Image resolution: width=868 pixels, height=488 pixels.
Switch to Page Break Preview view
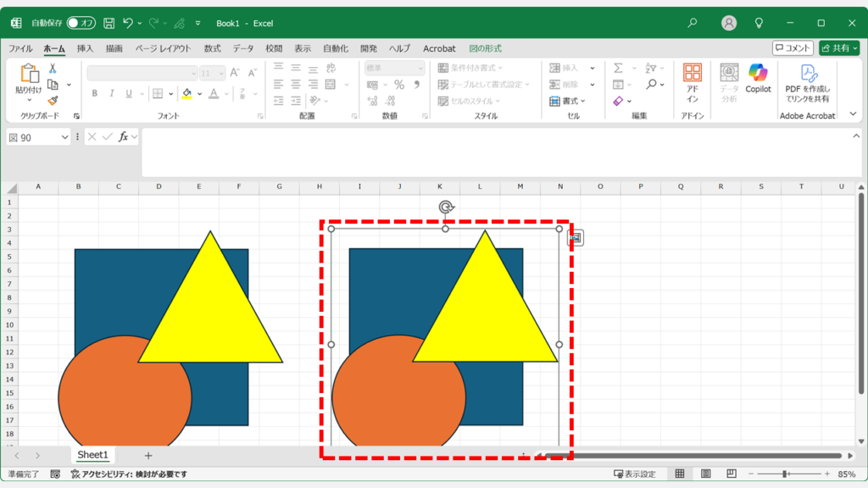pos(731,474)
